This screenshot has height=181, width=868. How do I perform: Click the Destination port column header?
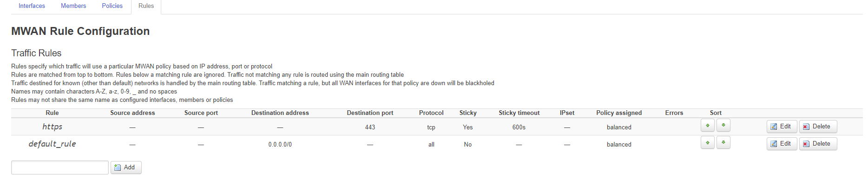(x=370, y=113)
